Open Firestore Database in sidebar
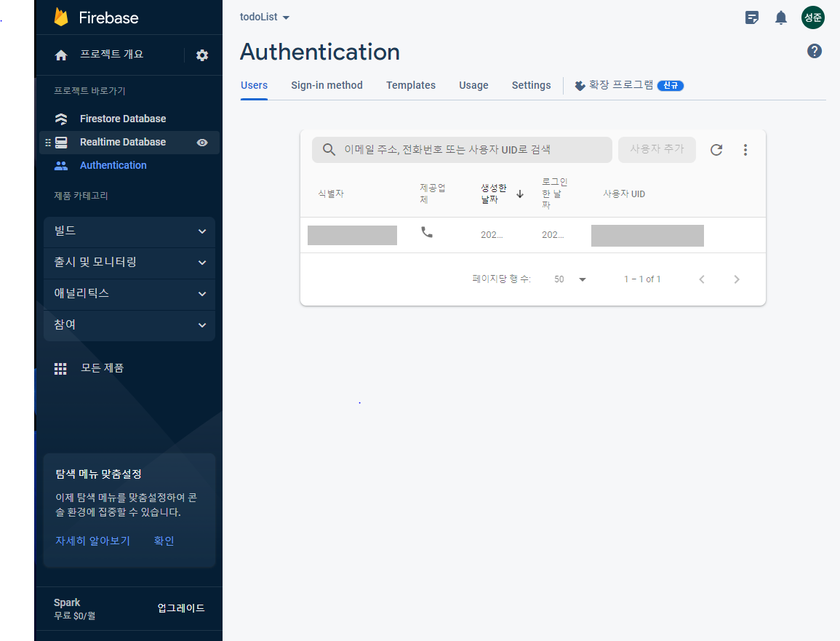This screenshot has width=840, height=641. pos(123,119)
